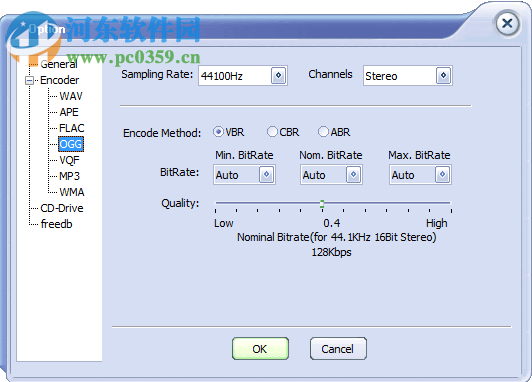Open the freedb options page
The height and width of the screenshot is (382, 532).
56,224
